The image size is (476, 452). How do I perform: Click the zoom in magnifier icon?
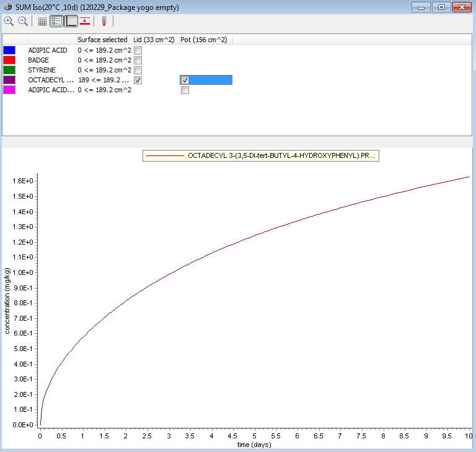tap(9, 21)
